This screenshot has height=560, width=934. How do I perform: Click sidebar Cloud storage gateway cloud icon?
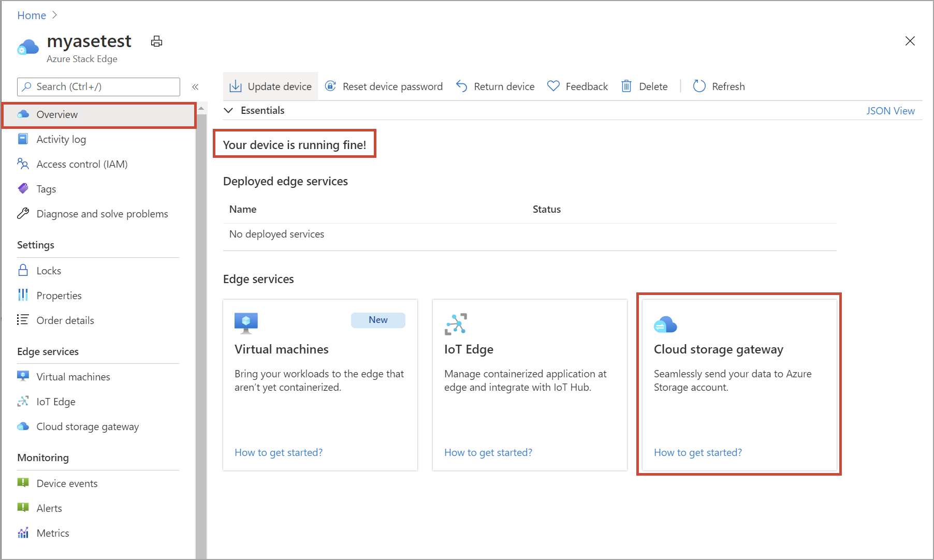pyautogui.click(x=23, y=426)
